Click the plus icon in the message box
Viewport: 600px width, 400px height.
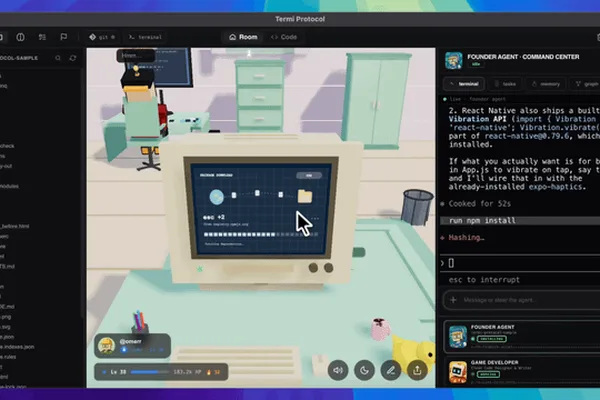tap(453, 300)
